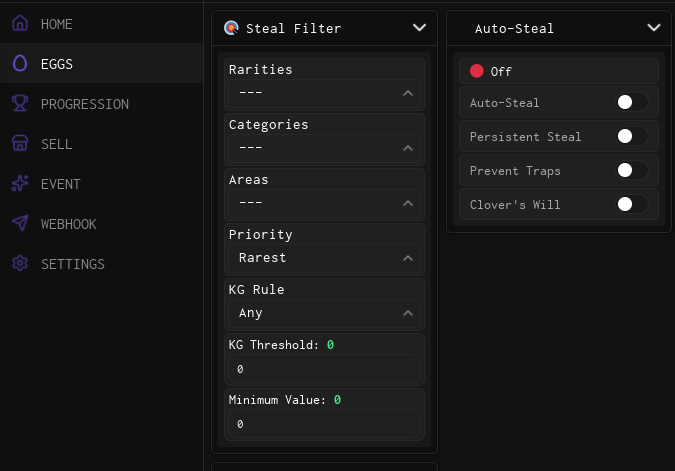Click the Eggs egg icon

pos(20,63)
